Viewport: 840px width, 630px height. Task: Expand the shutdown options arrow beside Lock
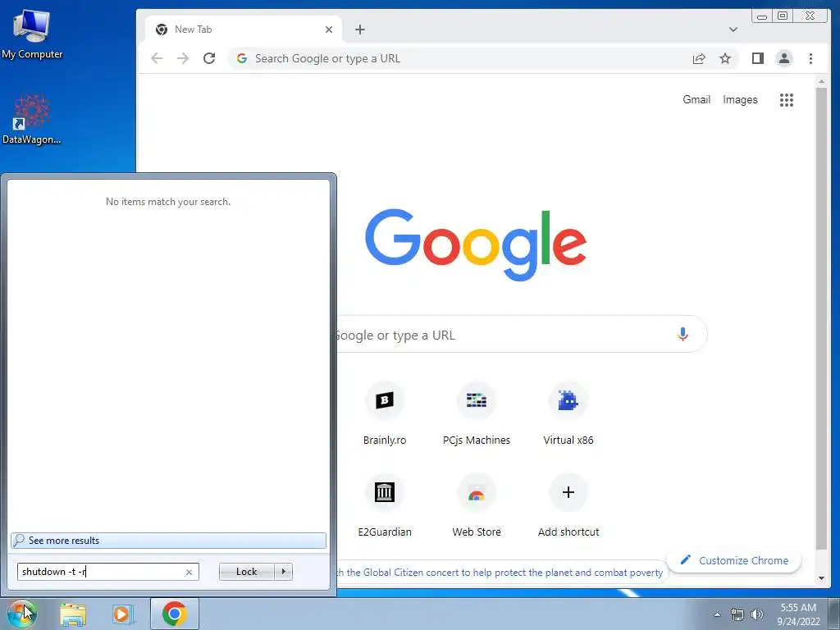click(283, 572)
